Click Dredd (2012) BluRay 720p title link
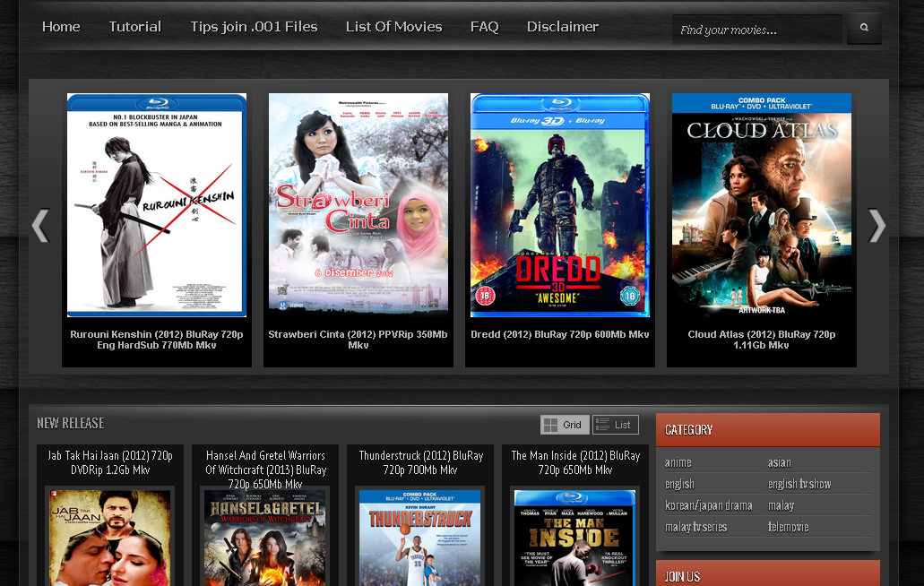The image size is (924, 586). (560, 334)
